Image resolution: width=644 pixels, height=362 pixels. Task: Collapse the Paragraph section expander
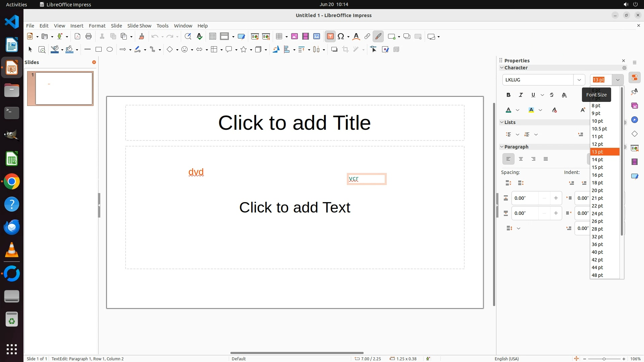point(502,147)
